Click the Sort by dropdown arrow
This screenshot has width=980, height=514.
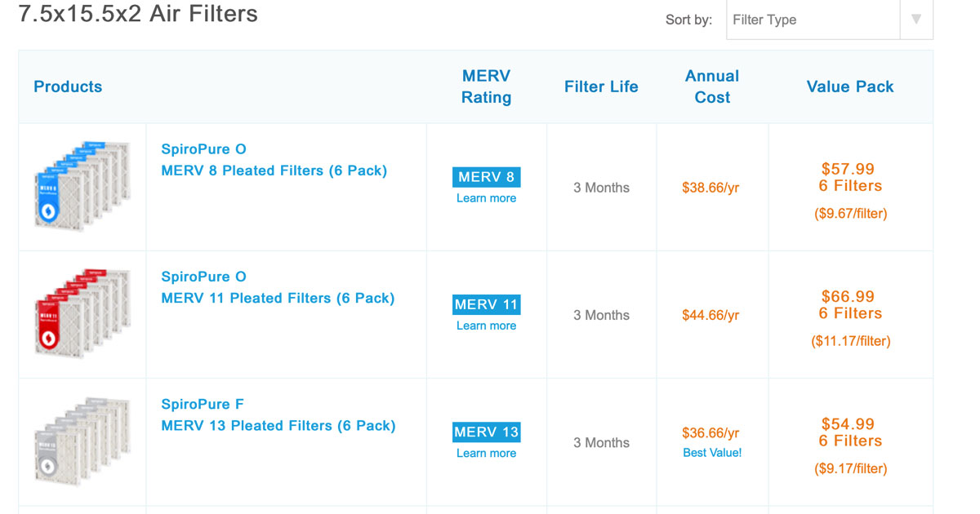click(916, 20)
